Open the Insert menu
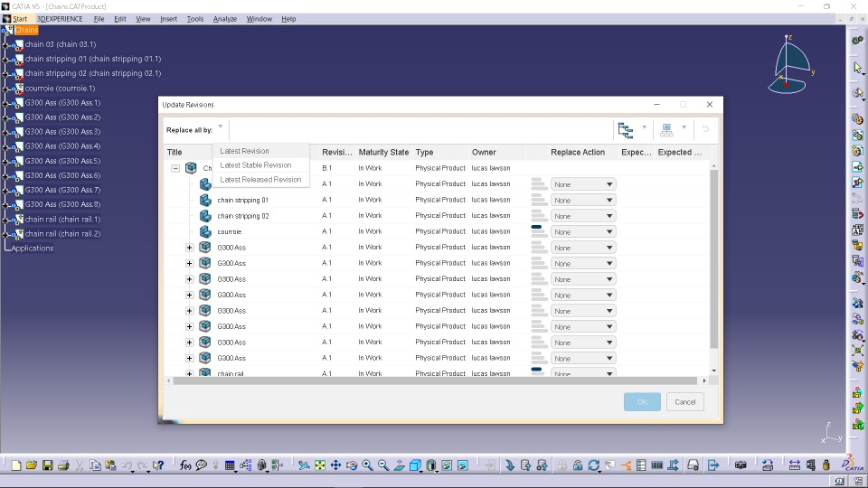This screenshot has width=868, height=488. 168,19
